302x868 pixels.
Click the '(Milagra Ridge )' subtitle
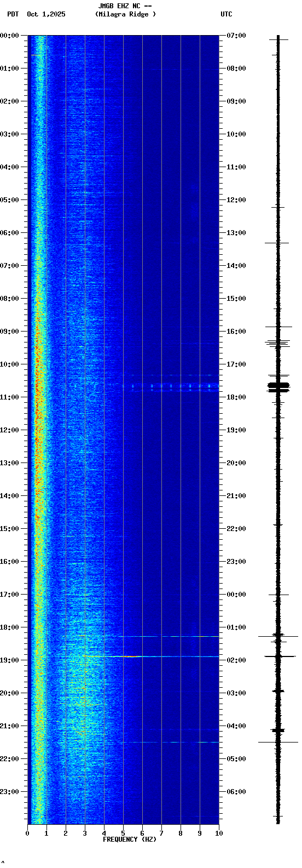point(125,14)
